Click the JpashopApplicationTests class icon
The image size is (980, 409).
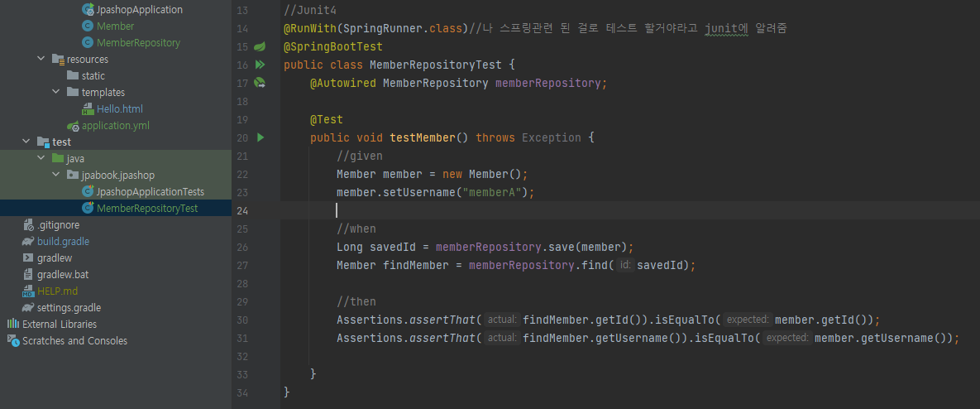coord(88,191)
